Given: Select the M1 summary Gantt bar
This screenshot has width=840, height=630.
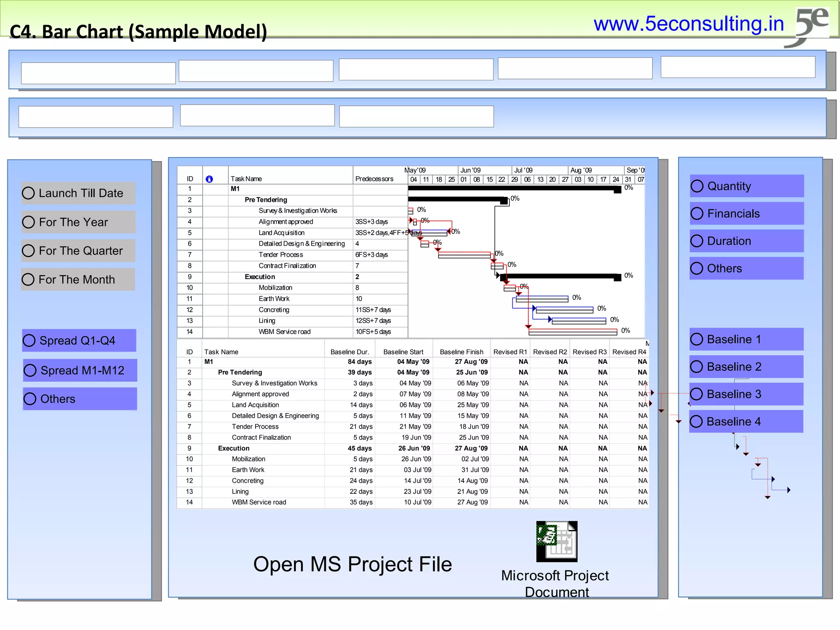Looking at the screenshot, I should tap(514, 189).
